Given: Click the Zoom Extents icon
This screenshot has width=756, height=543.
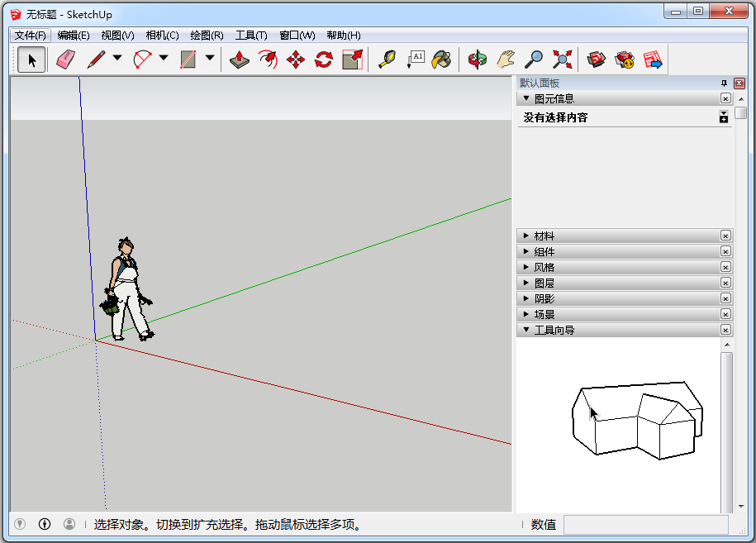Looking at the screenshot, I should click(x=561, y=59).
